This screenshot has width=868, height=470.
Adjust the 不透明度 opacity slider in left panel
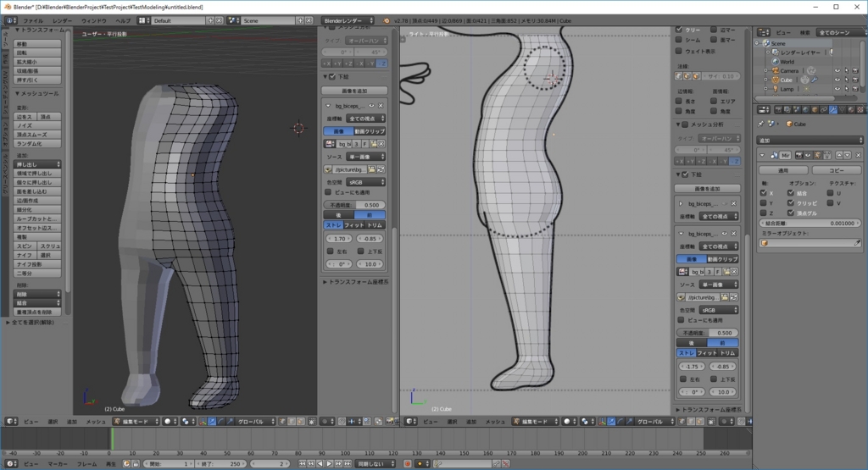coord(355,205)
